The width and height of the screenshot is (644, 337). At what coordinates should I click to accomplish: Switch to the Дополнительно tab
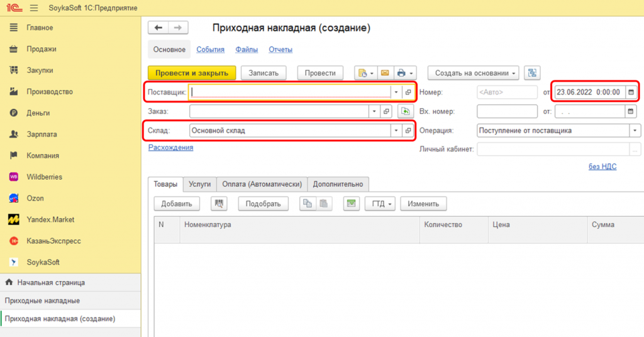click(x=338, y=184)
